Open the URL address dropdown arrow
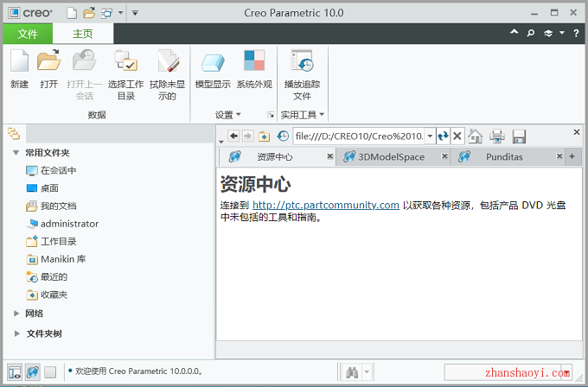This screenshot has height=387, width=588. tap(430, 136)
